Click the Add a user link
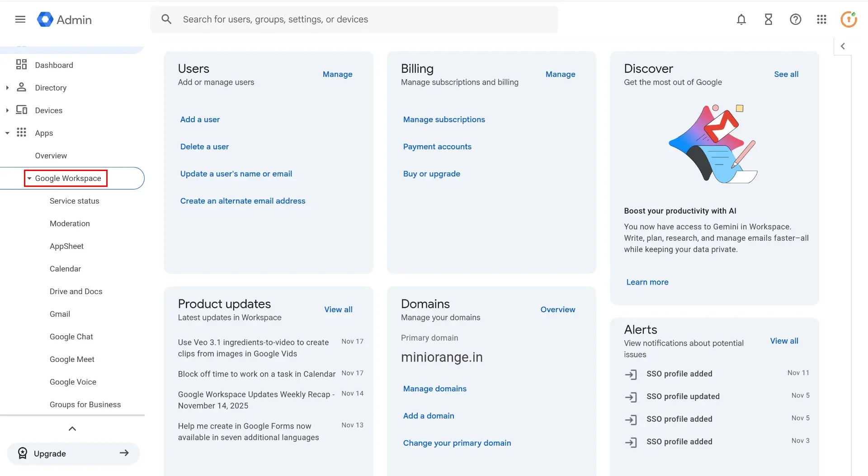Viewport: 868px width, 476px height. (x=200, y=119)
